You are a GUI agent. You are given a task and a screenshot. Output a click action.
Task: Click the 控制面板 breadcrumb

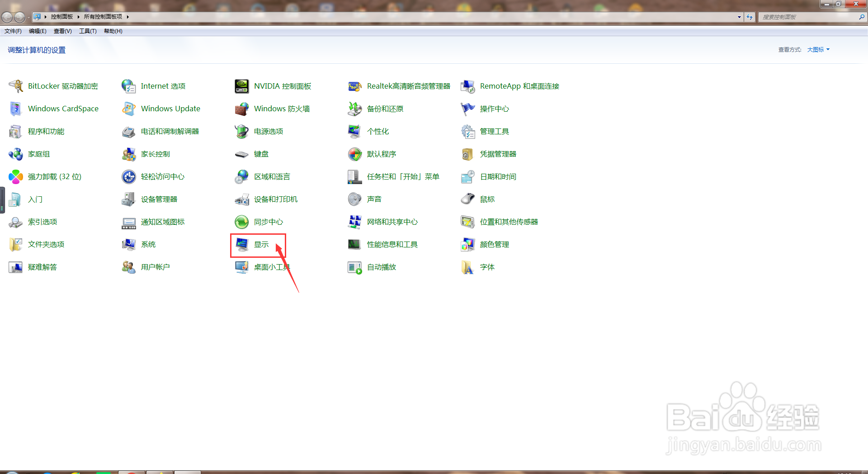tap(62, 17)
